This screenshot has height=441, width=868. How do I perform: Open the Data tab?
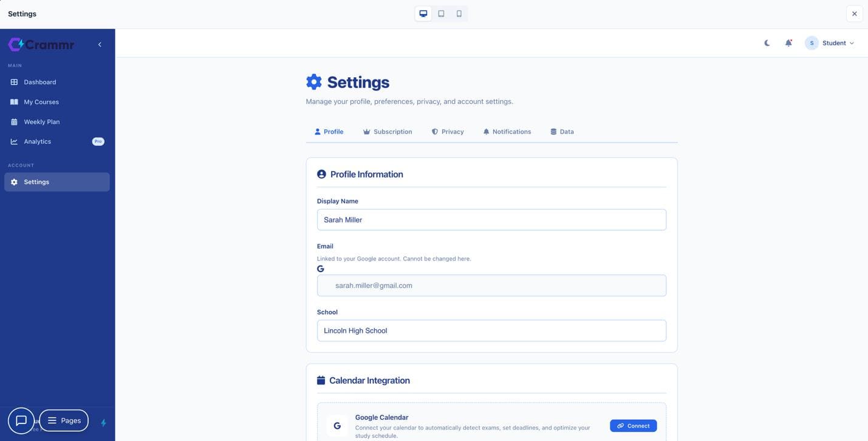coord(562,132)
